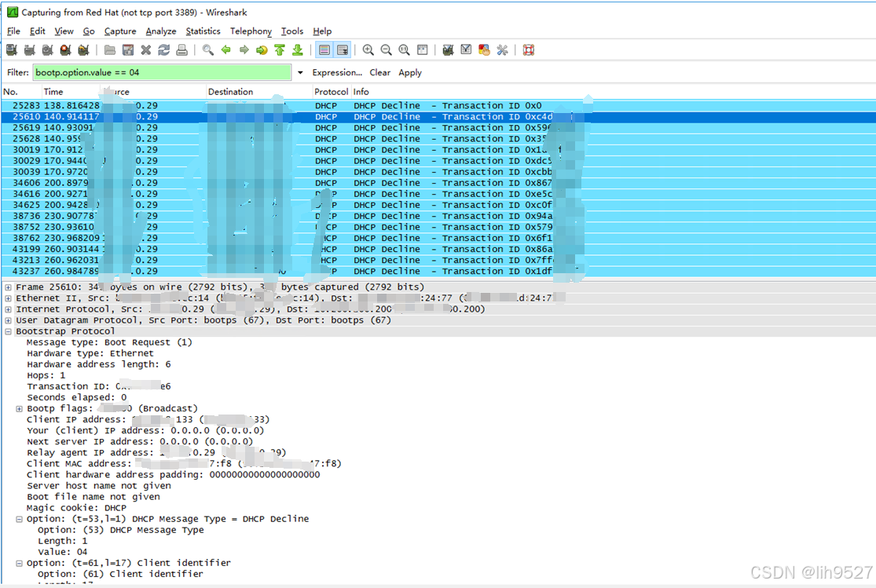Expand the Ethernet II tree node
Screen dimensions: 876x588
click(x=9, y=299)
